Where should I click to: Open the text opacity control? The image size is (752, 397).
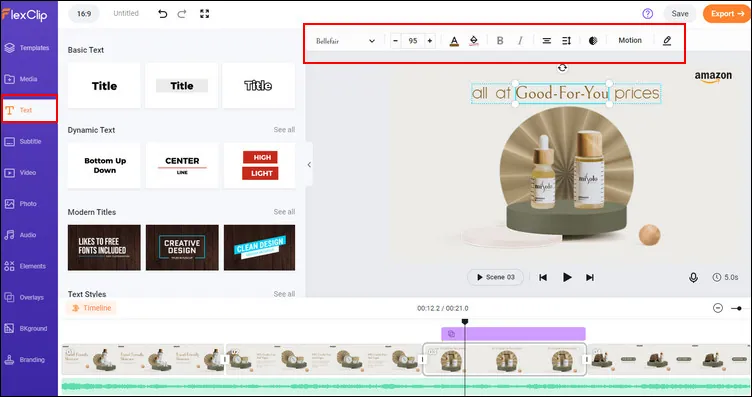pos(593,41)
